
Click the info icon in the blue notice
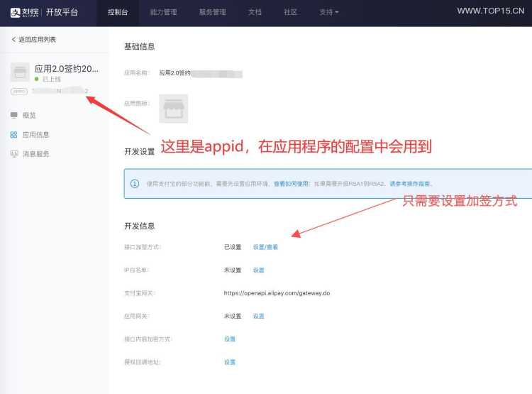click(135, 184)
